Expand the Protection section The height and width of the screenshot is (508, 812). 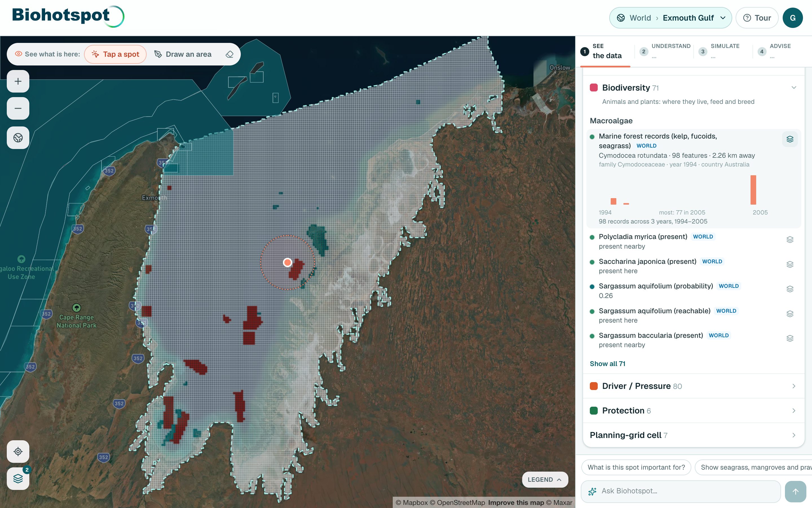tap(694, 411)
